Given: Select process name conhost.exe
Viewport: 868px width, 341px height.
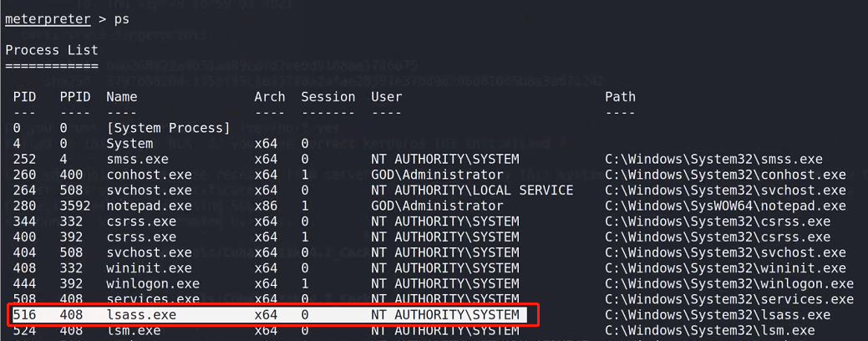Looking at the screenshot, I should click(149, 175).
